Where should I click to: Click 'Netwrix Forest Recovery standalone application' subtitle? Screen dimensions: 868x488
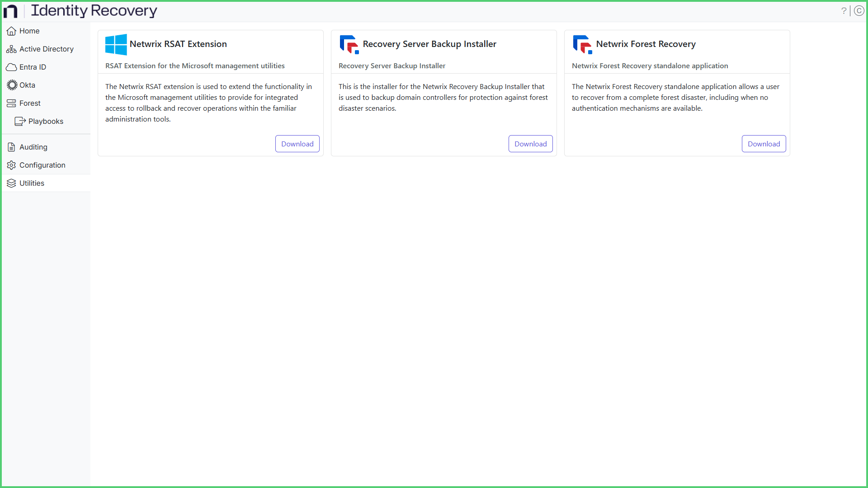pos(650,66)
